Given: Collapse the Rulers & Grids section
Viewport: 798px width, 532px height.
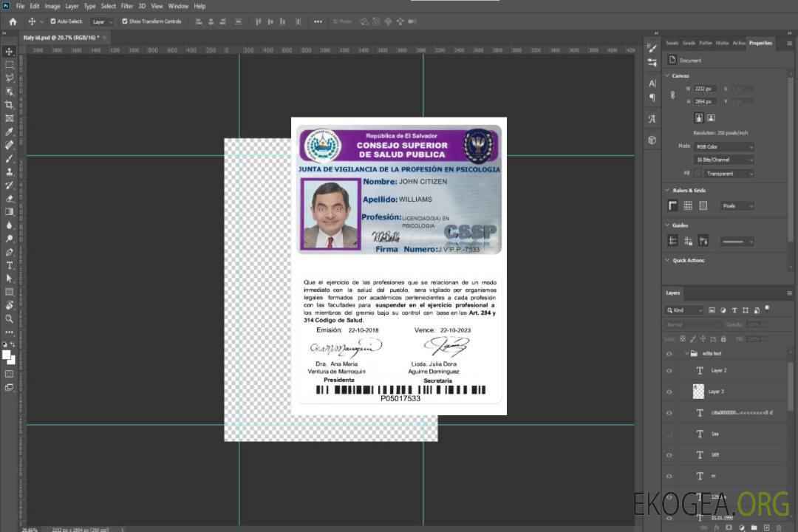Looking at the screenshot, I should 667,190.
